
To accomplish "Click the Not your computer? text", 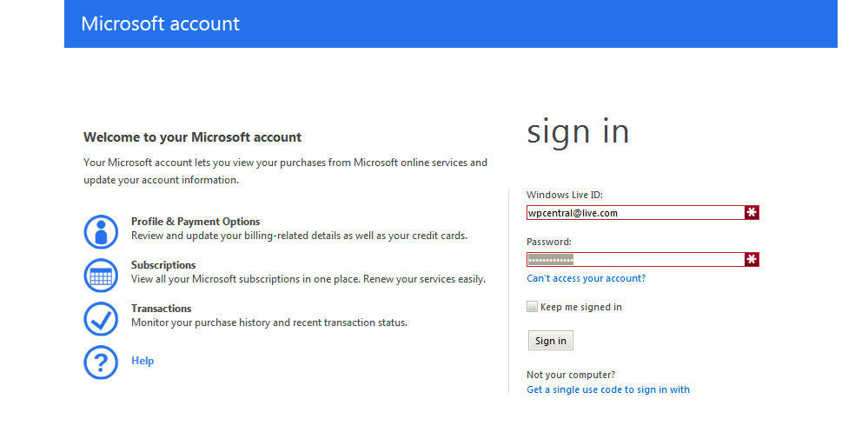I will point(571,375).
